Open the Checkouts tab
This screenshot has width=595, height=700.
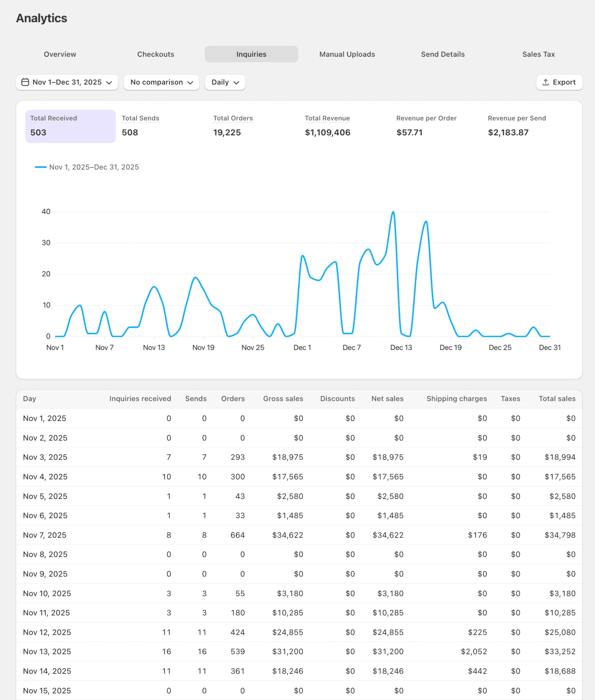tap(155, 54)
